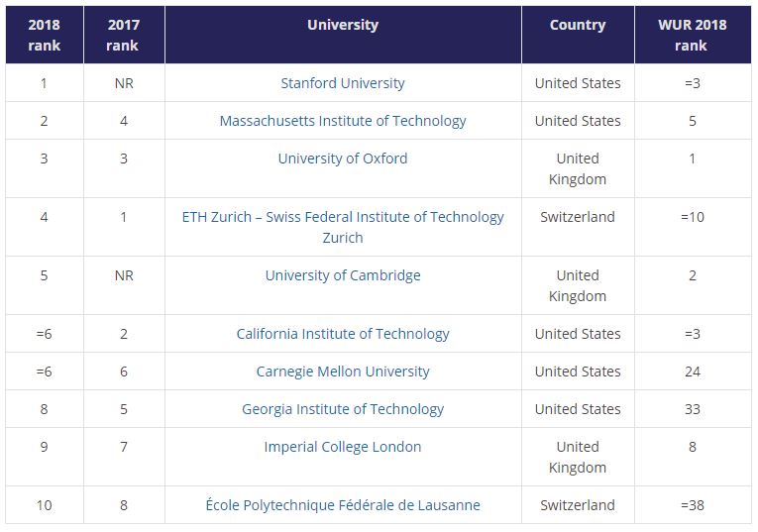Open ETH Zurich university link
Image resolution: width=758 pixels, height=532 pixels.
pyautogui.click(x=343, y=227)
